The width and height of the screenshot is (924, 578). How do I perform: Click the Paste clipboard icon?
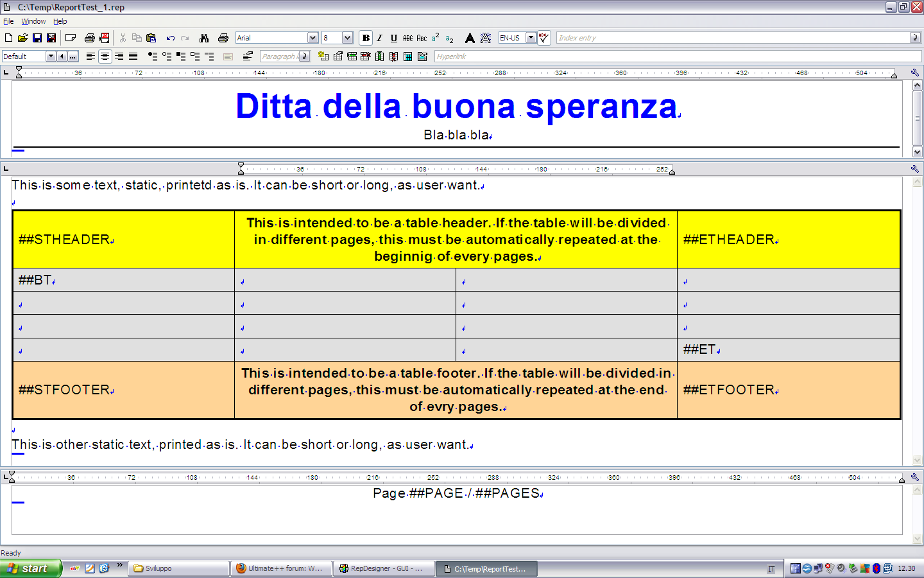coord(151,38)
